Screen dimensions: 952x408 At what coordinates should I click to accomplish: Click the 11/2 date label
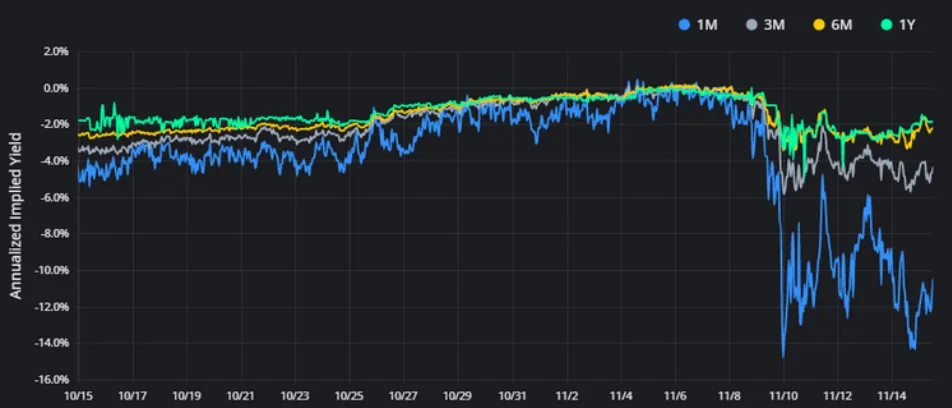coord(566,395)
